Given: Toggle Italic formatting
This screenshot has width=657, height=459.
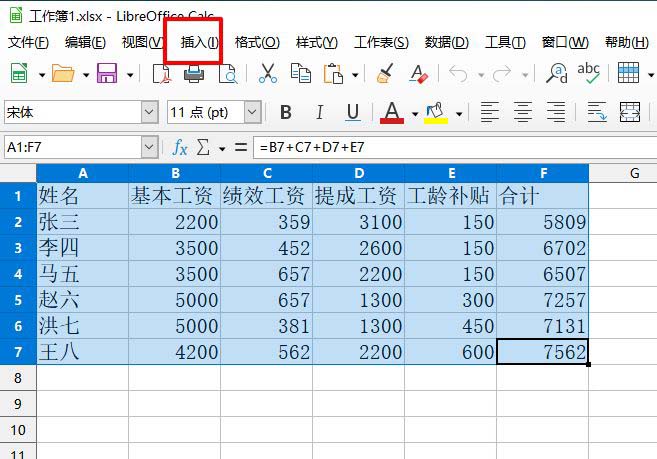Looking at the screenshot, I should coord(319,112).
